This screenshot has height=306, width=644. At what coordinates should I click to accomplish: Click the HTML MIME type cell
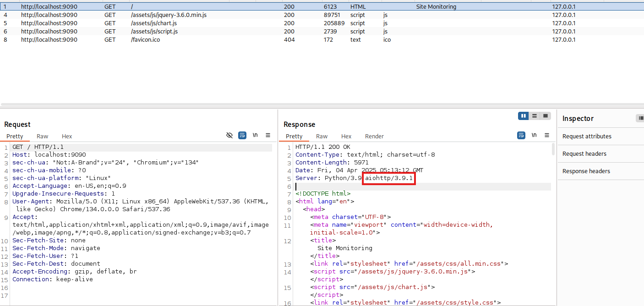[358, 7]
